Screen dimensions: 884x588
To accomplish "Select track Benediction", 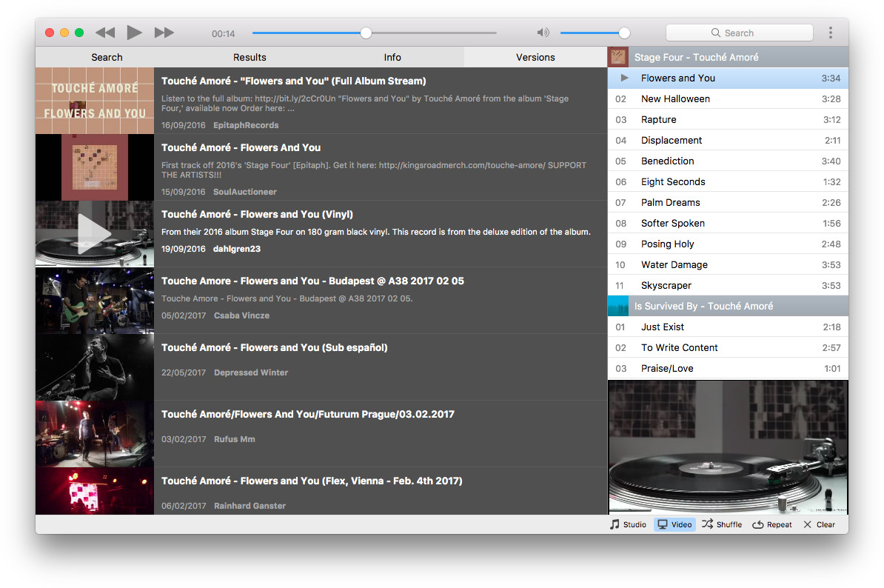I will click(x=728, y=161).
